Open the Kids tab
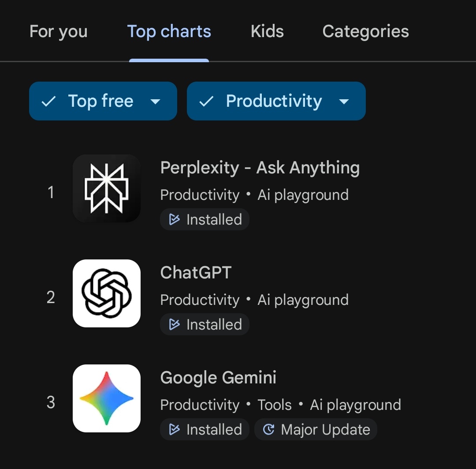Image resolution: width=476 pixels, height=469 pixels. (x=267, y=32)
